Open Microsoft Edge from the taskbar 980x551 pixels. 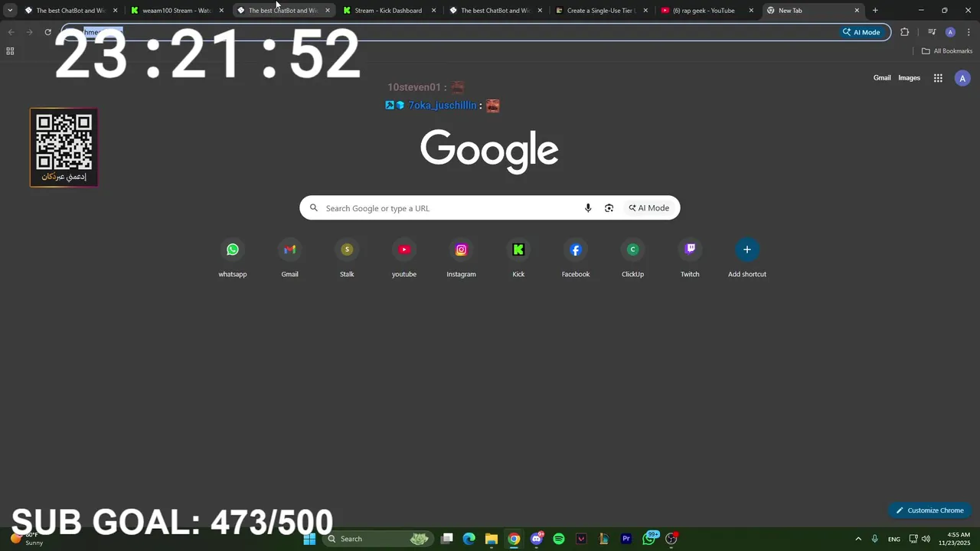tap(469, 539)
